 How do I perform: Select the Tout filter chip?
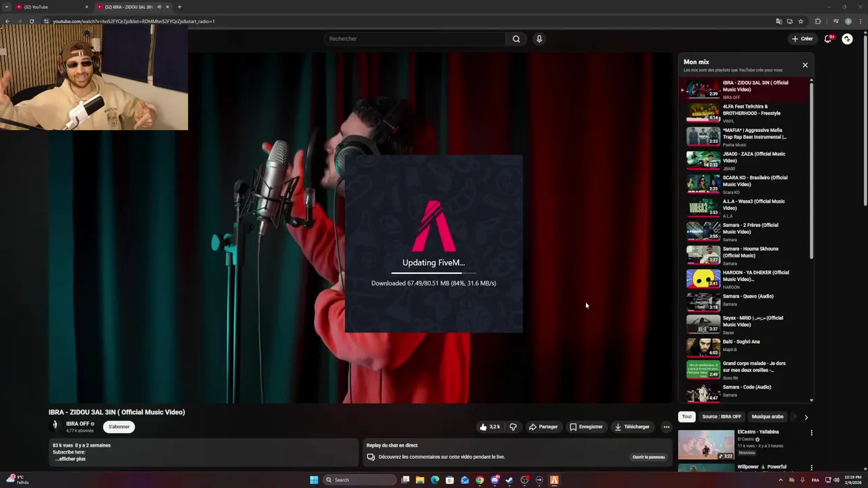pos(687,417)
